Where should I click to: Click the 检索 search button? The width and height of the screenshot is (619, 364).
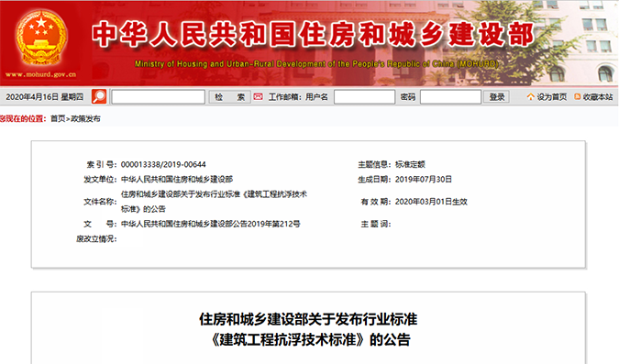click(x=230, y=97)
